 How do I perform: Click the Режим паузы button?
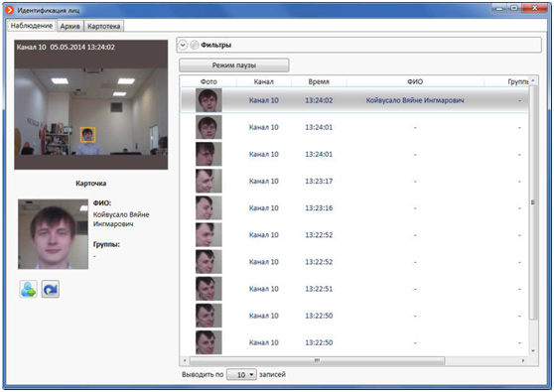(x=234, y=65)
